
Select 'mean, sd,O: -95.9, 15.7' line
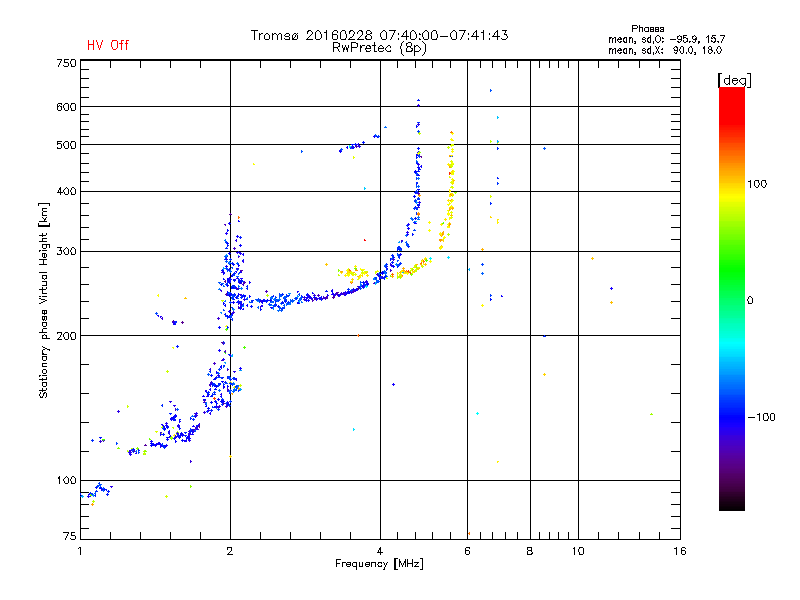(x=666, y=39)
